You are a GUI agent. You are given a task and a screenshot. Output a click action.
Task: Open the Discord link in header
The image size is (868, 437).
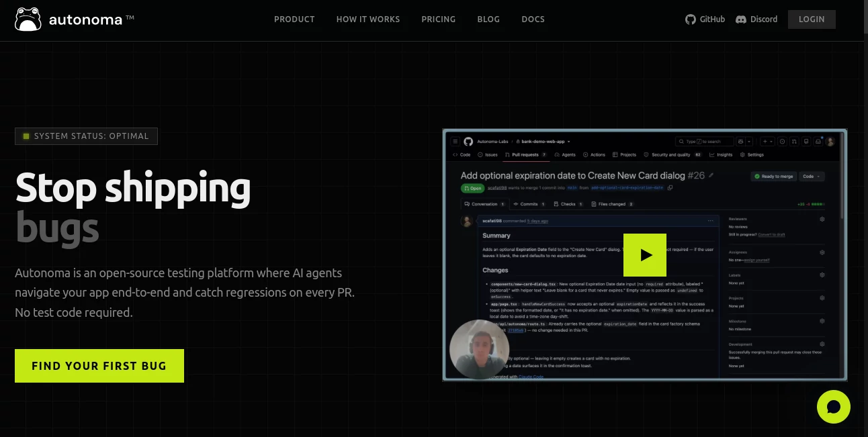click(x=756, y=19)
